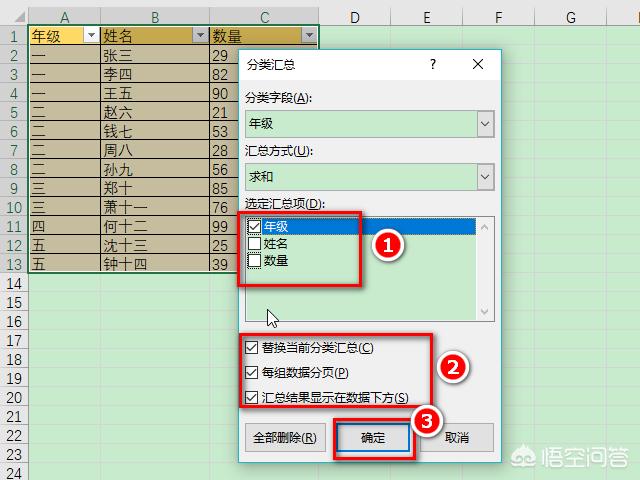Click quantity cell 76

(224, 207)
